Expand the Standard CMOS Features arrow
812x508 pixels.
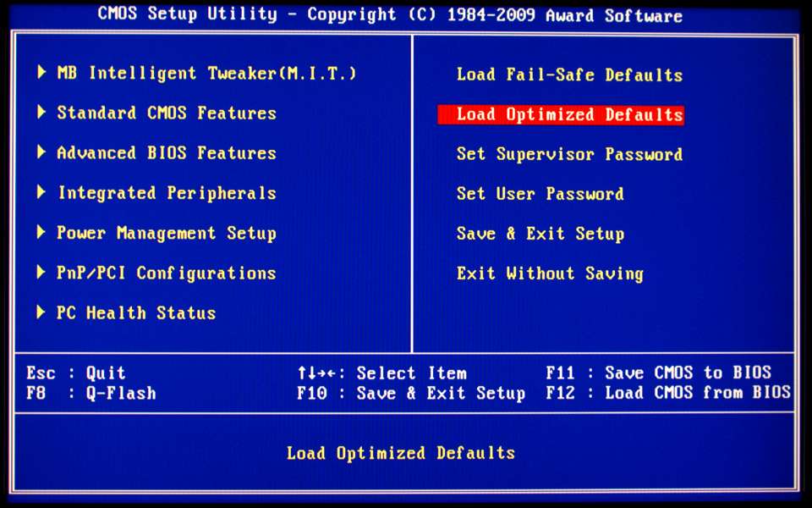[41, 113]
